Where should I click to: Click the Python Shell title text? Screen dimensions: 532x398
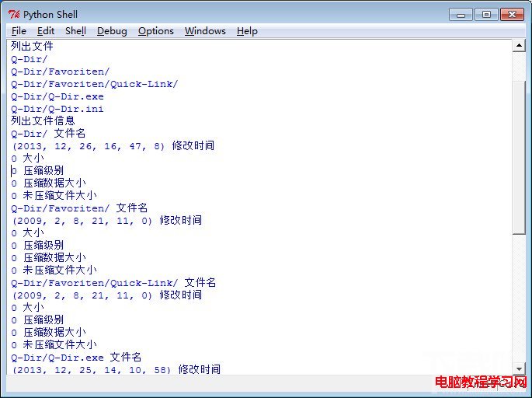[x=50, y=15]
